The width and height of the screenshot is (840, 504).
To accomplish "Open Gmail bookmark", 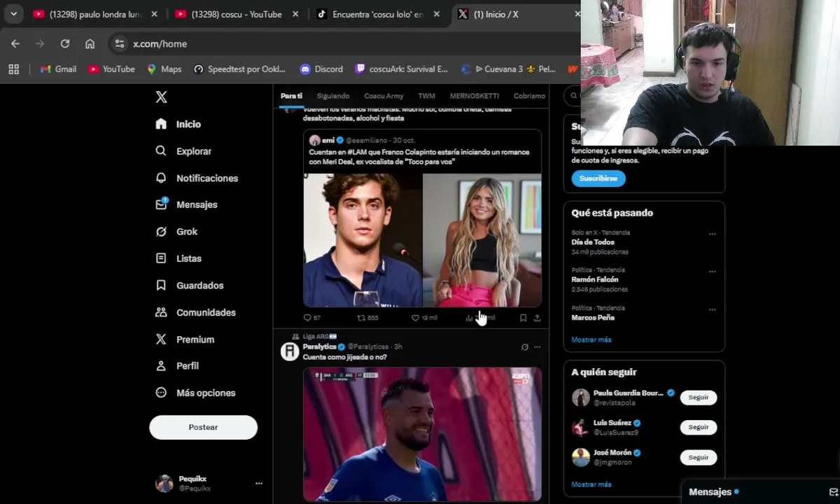I will (x=58, y=69).
